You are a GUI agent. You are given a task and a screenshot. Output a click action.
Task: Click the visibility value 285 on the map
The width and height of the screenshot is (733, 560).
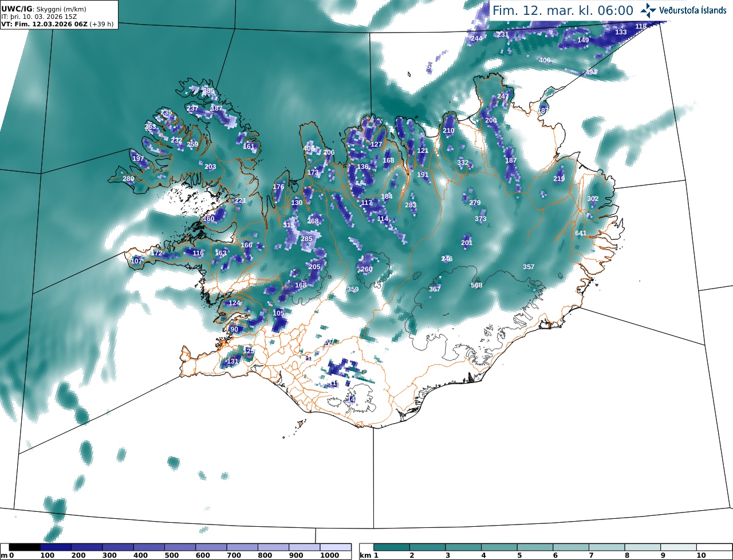[x=307, y=239]
